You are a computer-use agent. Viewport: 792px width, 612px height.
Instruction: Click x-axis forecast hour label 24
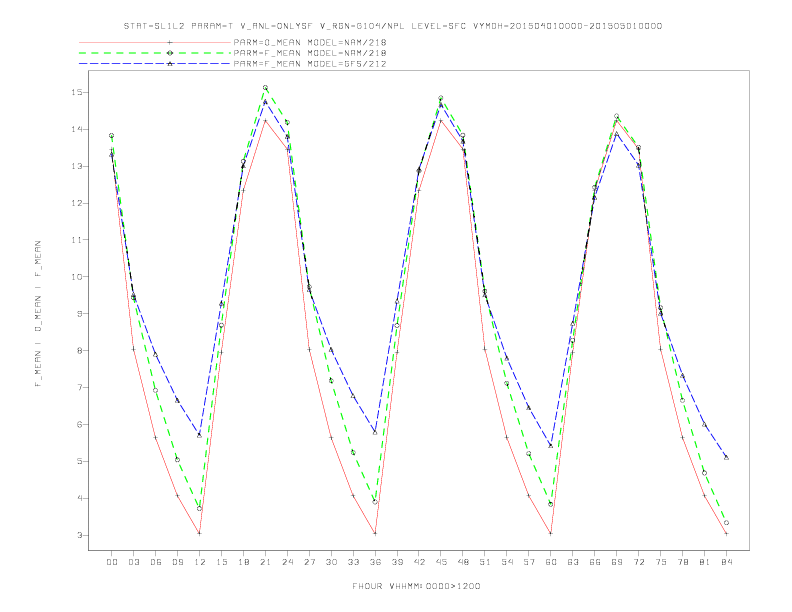click(x=287, y=562)
